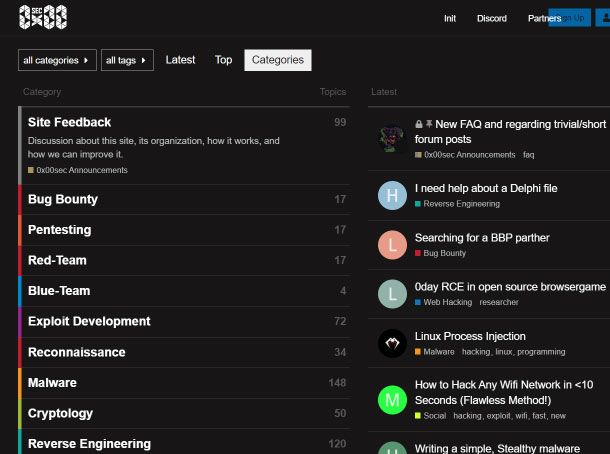Screen dimensions: 610x454
Task: Open the Init menu link
Action: pos(450,18)
